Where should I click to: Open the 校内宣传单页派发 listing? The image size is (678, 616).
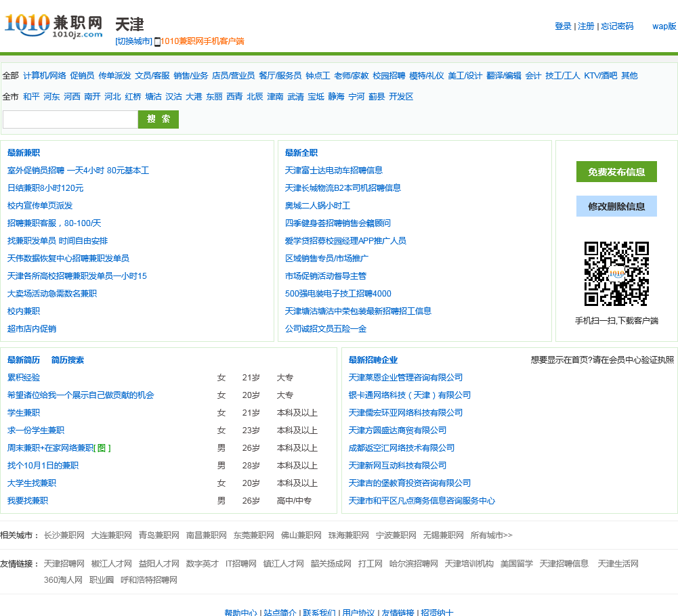pyautogui.click(x=40, y=206)
